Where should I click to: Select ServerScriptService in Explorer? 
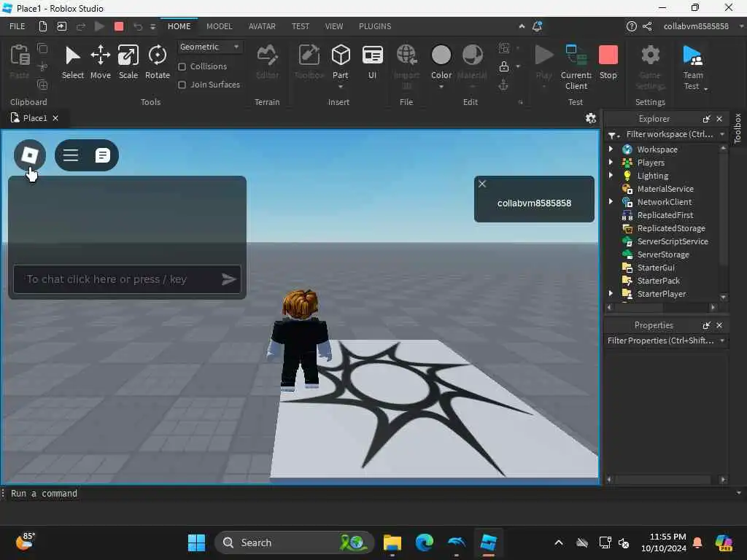click(x=672, y=241)
